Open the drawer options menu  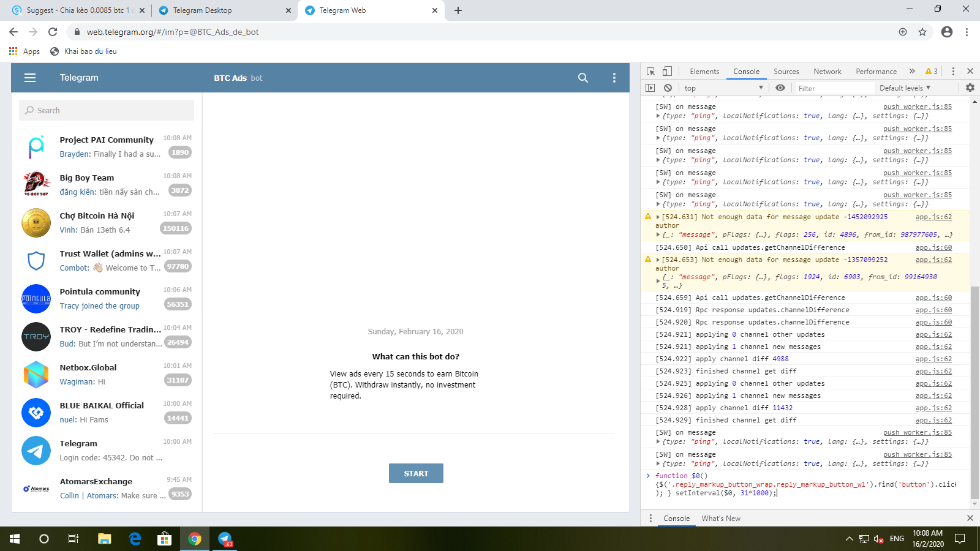(650, 518)
